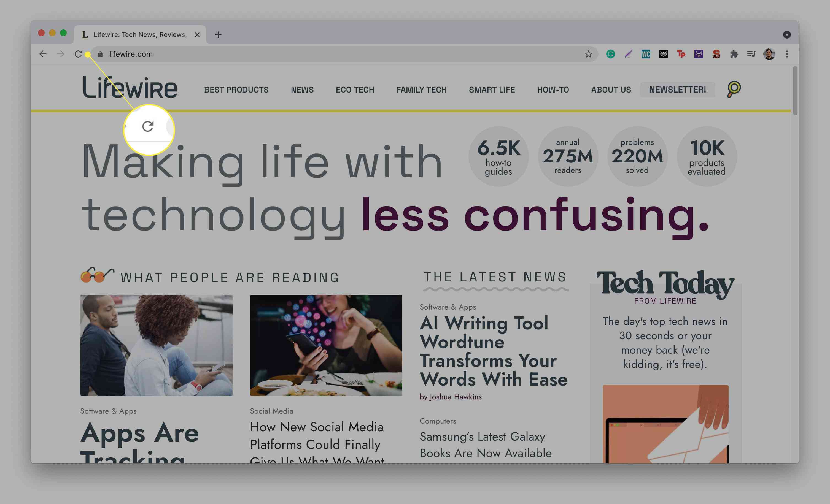Screen dimensions: 830x504
Task: Click the reload/refresh button in browser
Action: coord(79,54)
